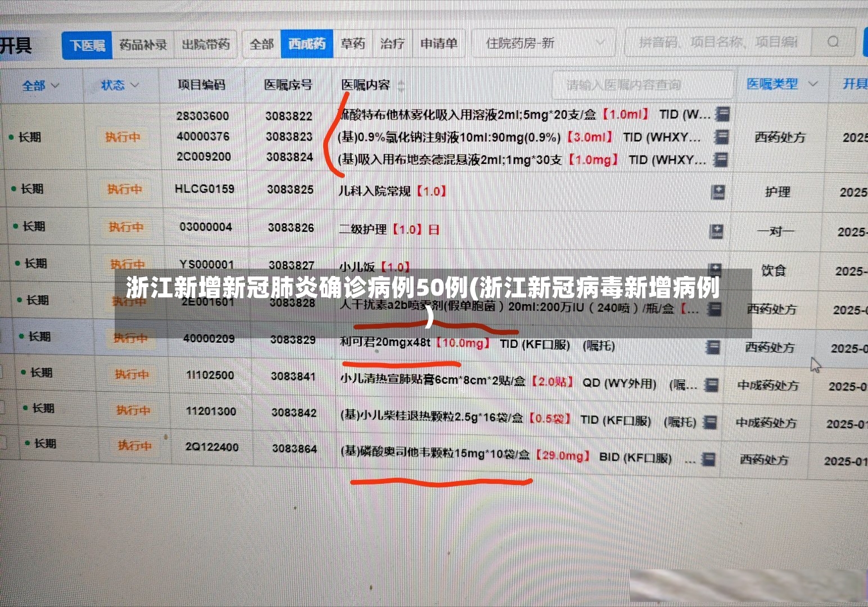Image resolution: width=868 pixels, height=607 pixels.
Task: Select the 草药 category tab
Action: [353, 43]
